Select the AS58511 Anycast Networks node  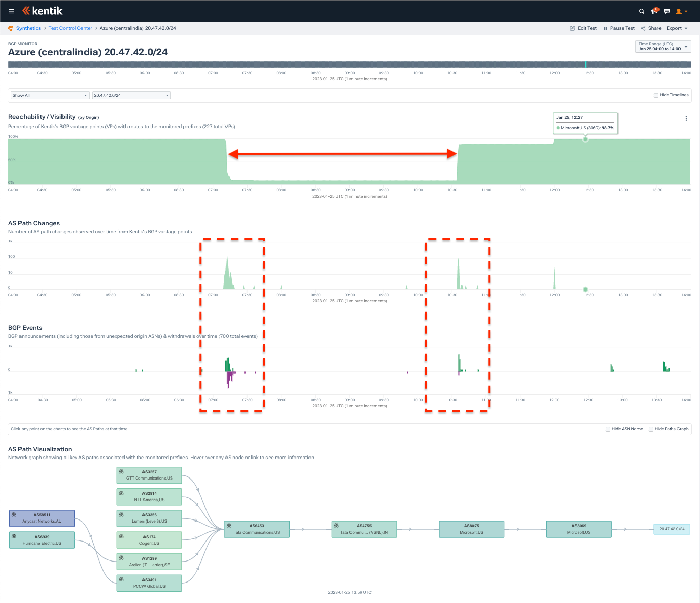click(x=42, y=518)
